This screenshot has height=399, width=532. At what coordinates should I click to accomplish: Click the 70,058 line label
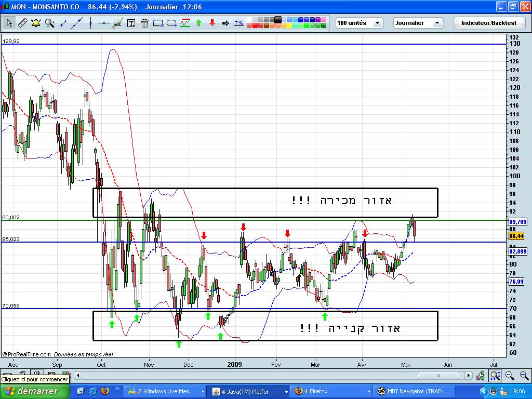pos(11,305)
